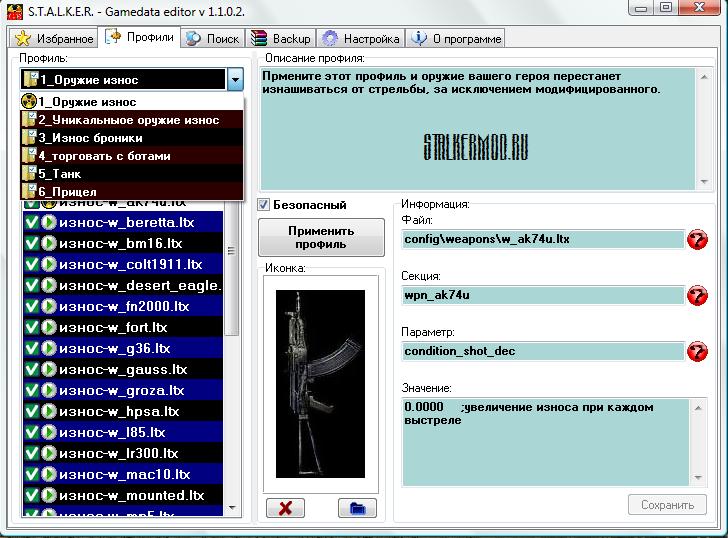
Task: Click the help icon next to Секция field
Action: (x=697, y=296)
